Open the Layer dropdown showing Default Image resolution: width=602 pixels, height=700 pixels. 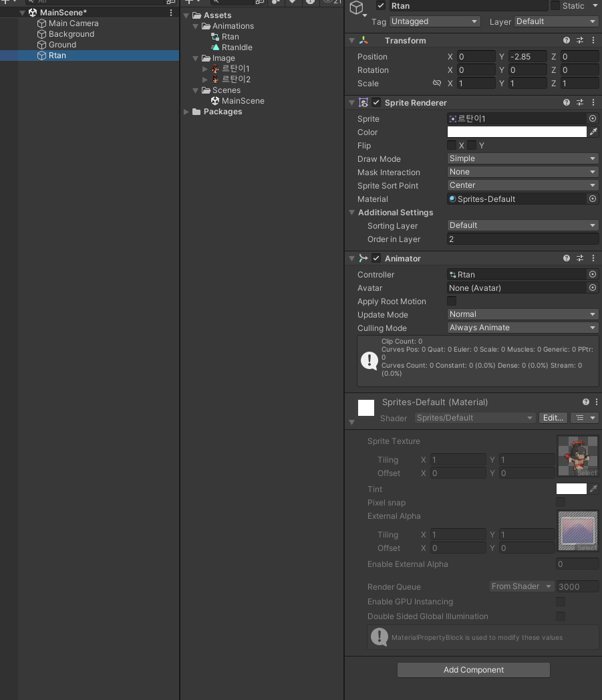pyautogui.click(x=557, y=21)
